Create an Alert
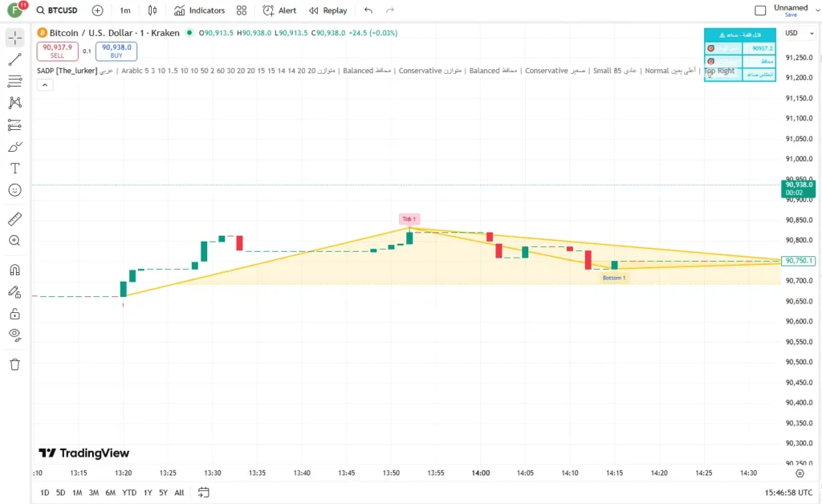The height and width of the screenshot is (504, 822). (279, 10)
